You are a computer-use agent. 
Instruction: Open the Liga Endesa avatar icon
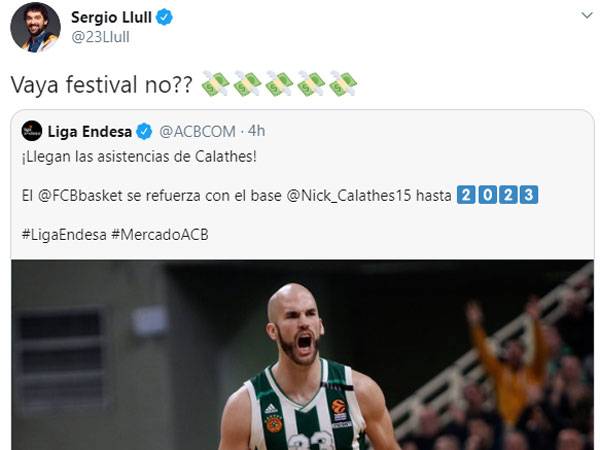pos(32,131)
